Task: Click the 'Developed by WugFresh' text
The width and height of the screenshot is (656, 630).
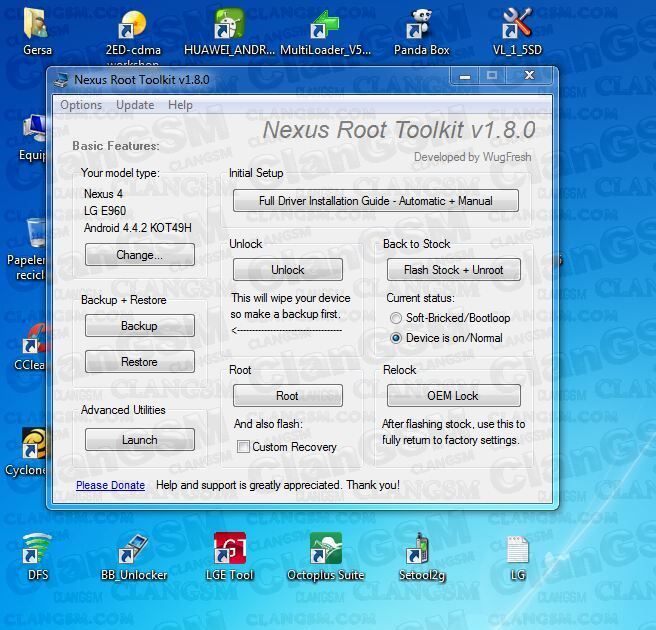Action: click(x=472, y=157)
